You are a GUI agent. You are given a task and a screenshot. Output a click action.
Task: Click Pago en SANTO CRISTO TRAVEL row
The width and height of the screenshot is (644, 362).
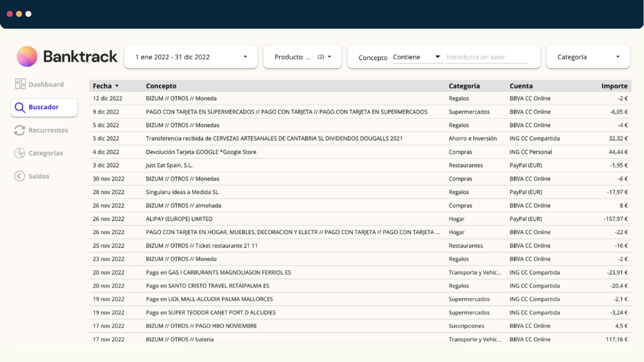pyautogui.click(x=360, y=286)
